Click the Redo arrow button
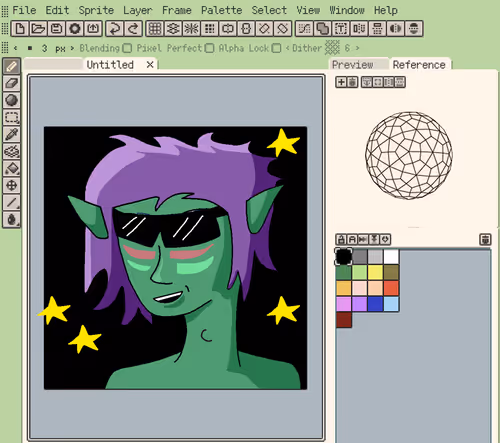Screen dimensions: 500x443 click(133, 28)
